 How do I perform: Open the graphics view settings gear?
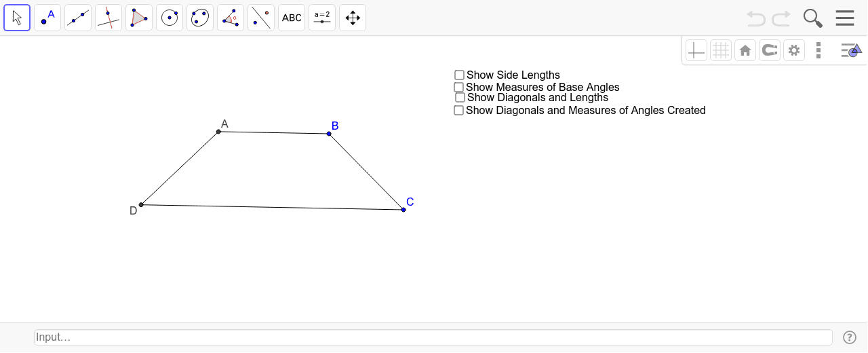pyautogui.click(x=794, y=50)
